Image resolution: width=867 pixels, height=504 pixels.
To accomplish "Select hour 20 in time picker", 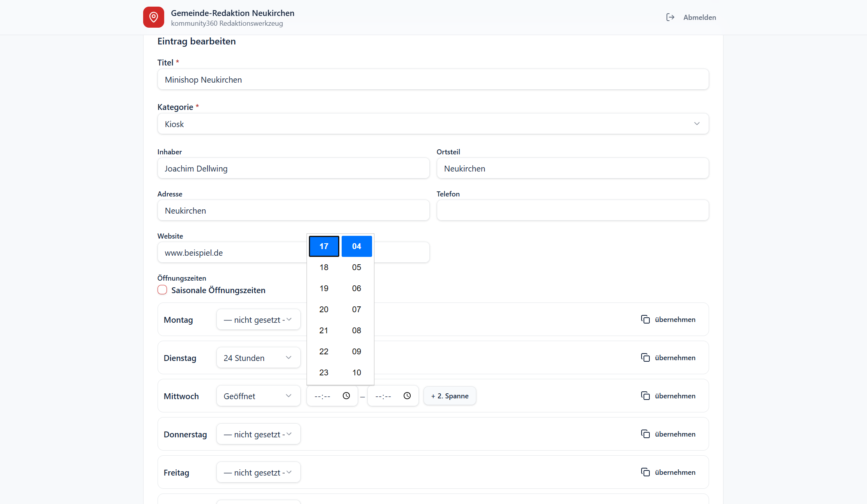I will pos(324,309).
